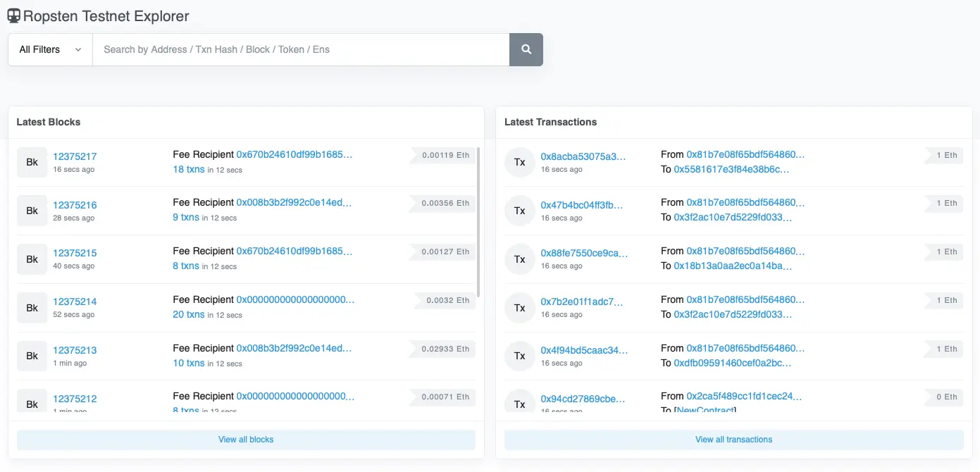Screen dimensions: 980x472
Task: Open block 12375217
Action: (x=75, y=156)
